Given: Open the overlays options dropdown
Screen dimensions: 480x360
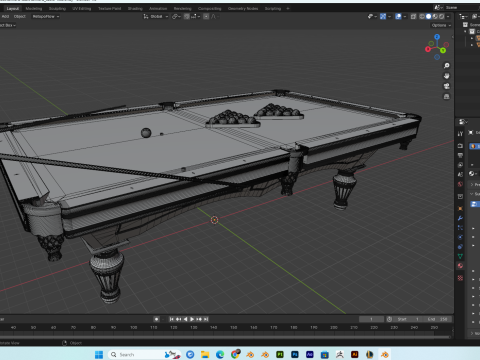Looking at the screenshot, I should point(405,16).
